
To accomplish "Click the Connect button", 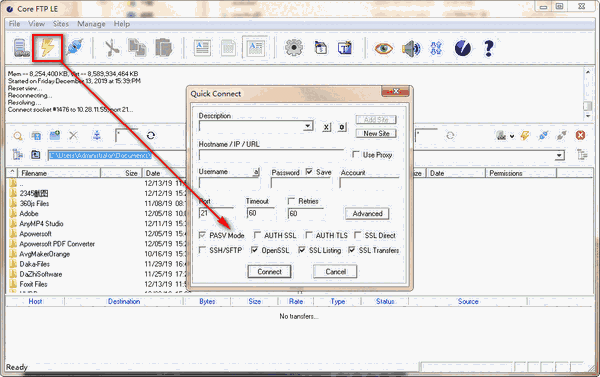I will (x=269, y=272).
